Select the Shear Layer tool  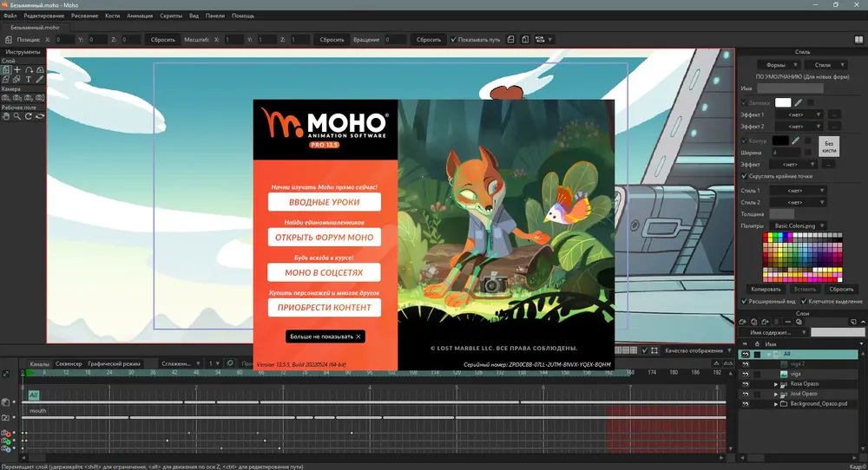(x=5, y=80)
